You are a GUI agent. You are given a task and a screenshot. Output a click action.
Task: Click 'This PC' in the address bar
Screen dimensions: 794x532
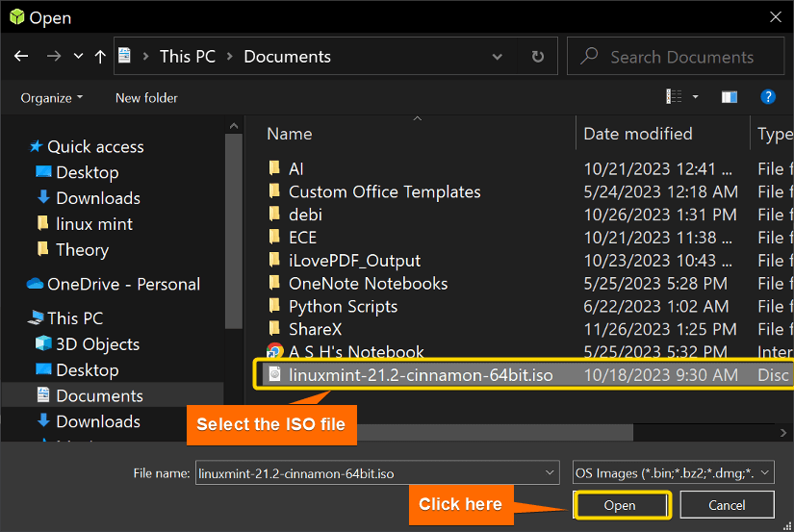coord(188,56)
